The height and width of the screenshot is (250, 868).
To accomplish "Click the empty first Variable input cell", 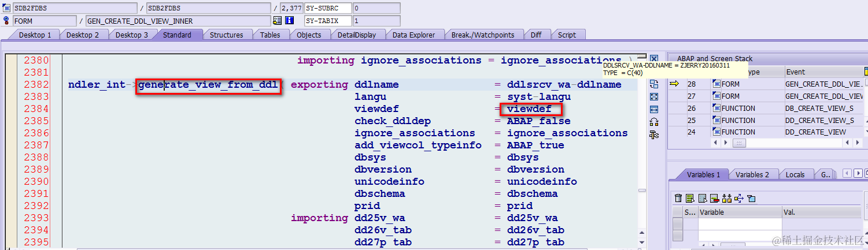I will point(740,223).
